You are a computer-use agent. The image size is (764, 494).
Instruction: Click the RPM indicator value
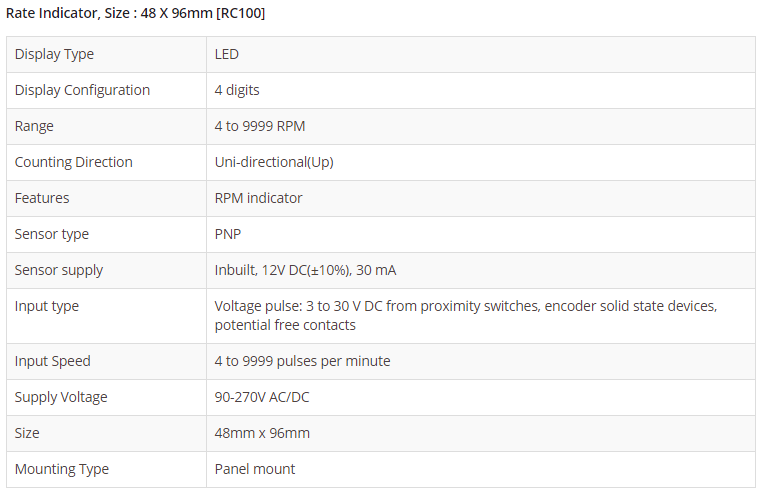pos(258,198)
